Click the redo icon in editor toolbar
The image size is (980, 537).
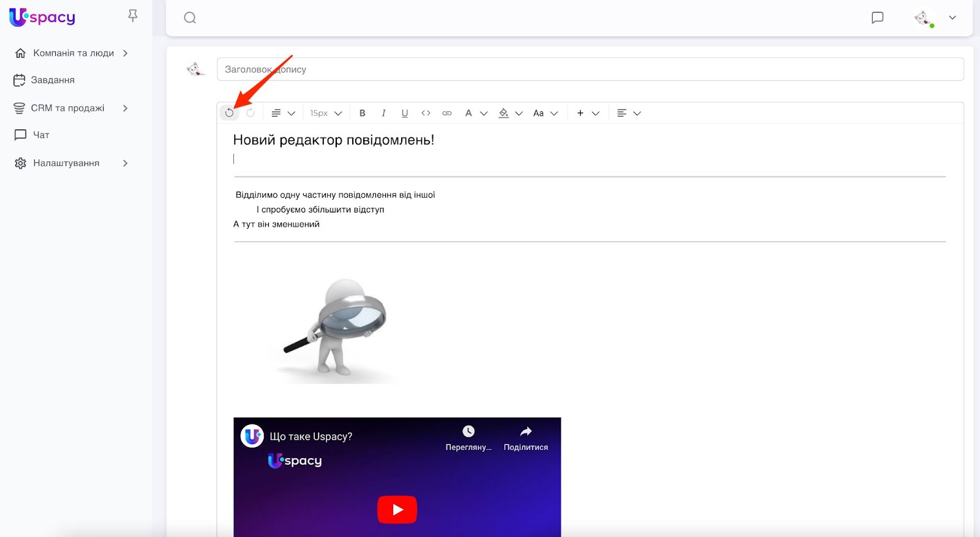(251, 113)
